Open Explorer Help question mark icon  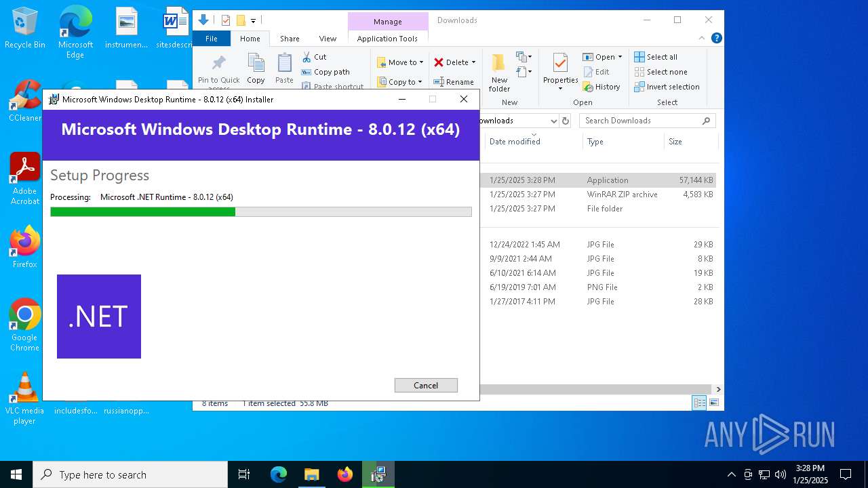pyautogui.click(x=716, y=39)
